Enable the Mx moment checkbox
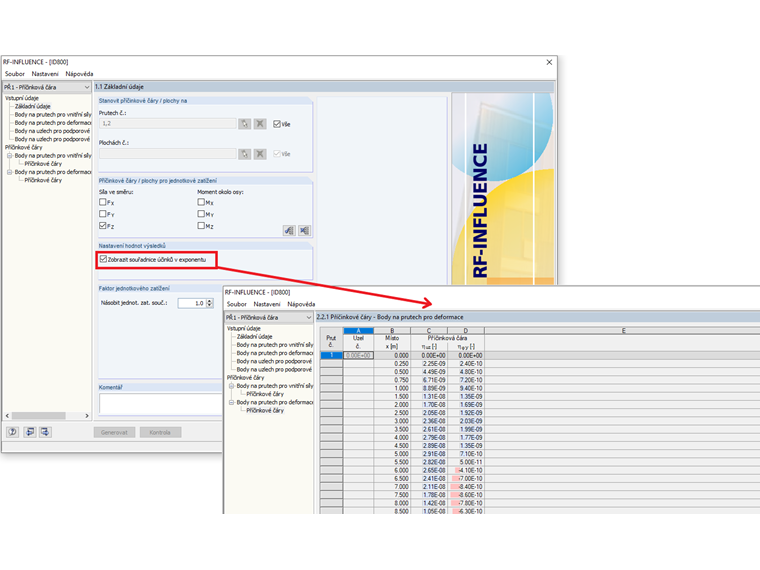760x570 pixels. [x=201, y=202]
